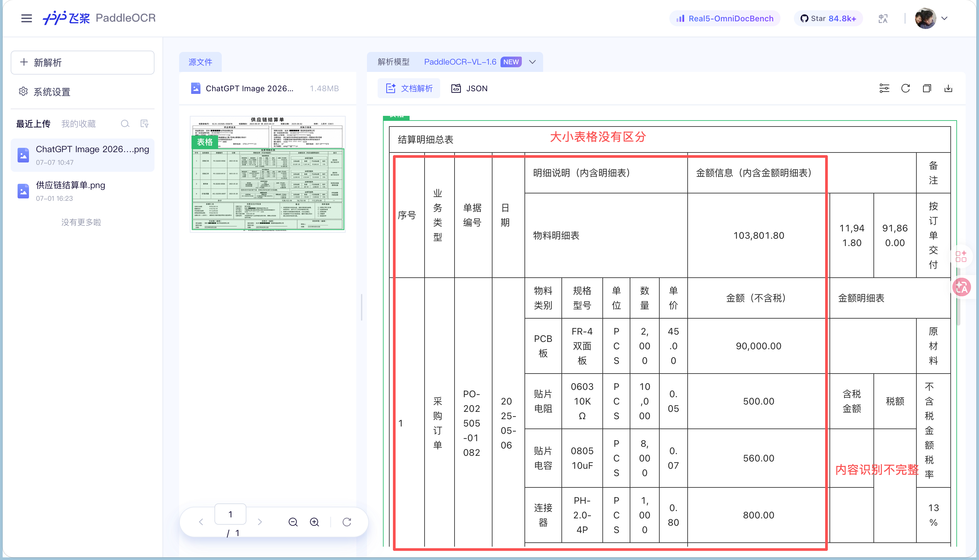979x560 pixels.
Task: Rotate the source preview
Action: [347, 522]
